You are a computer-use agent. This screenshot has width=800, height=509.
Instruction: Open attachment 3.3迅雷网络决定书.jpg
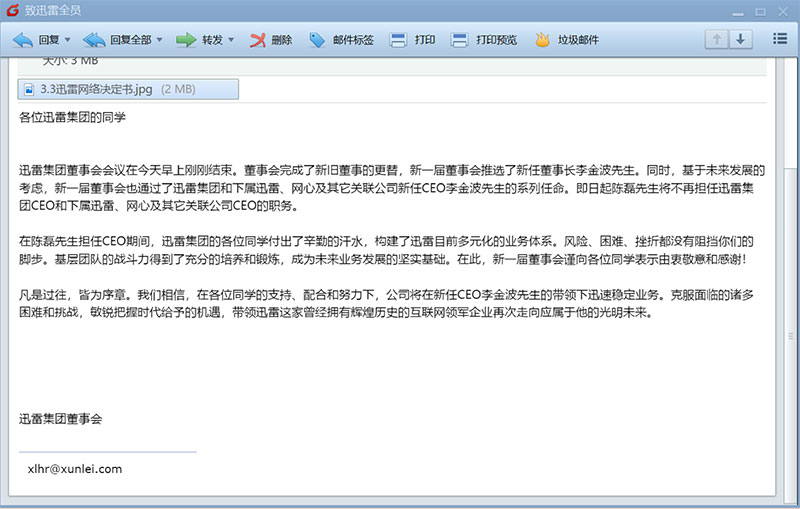pos(128,89)
